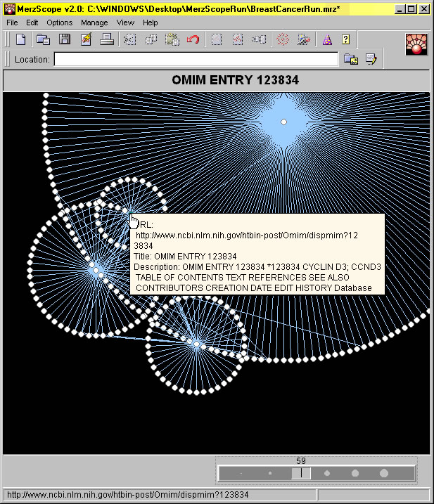The height and width of the screenshot is (504, 434).
Task: Open the File menu
Action: click(12, 22)
